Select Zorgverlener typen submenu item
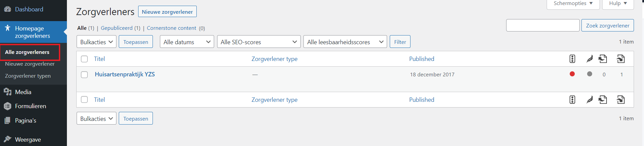644x146 pixels. click(x=28, y=76)
